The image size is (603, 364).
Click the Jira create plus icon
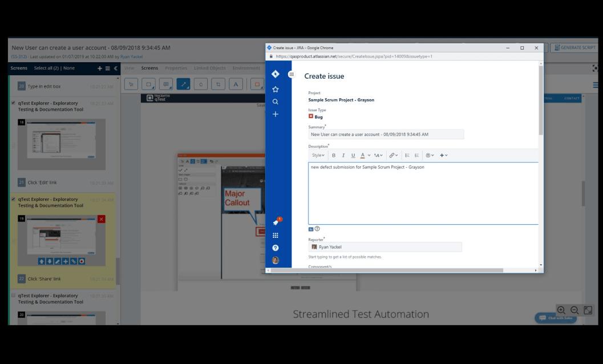pos(276,114)
